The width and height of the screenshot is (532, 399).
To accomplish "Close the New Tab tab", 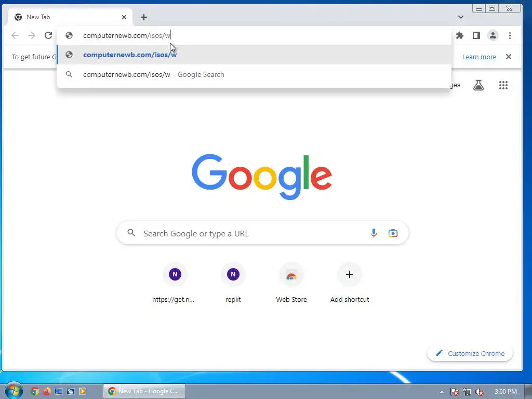I will click(x=124, y=17).
